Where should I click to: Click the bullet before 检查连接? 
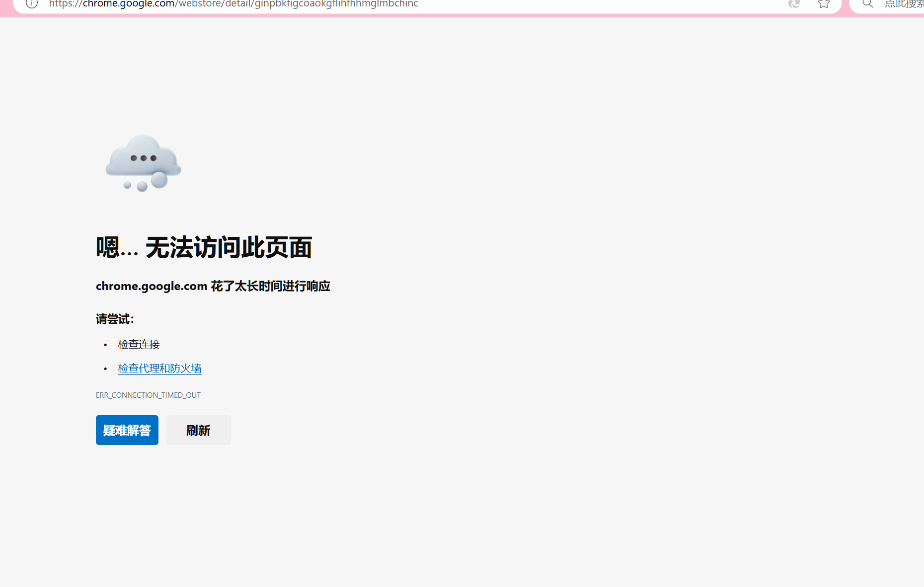(105, 345)
